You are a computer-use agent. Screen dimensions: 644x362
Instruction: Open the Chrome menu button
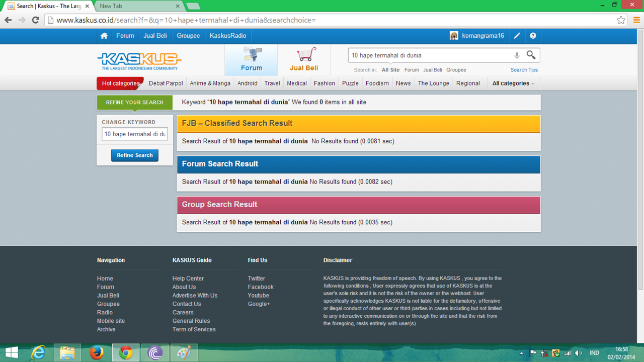(x=636, y=20)
